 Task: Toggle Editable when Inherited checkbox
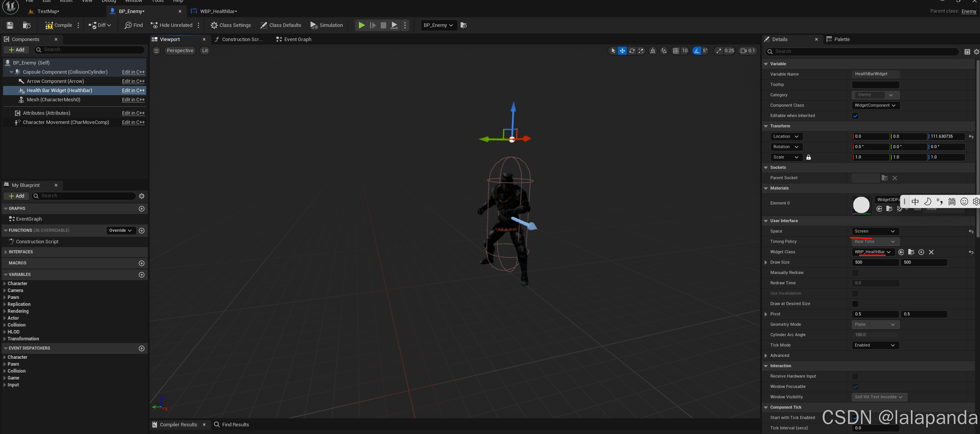pos(855,116)
